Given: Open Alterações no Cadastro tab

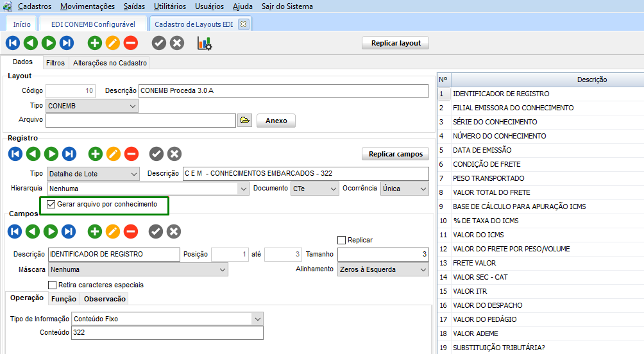Looking at the screenshot, I should (x=110, y=63).
